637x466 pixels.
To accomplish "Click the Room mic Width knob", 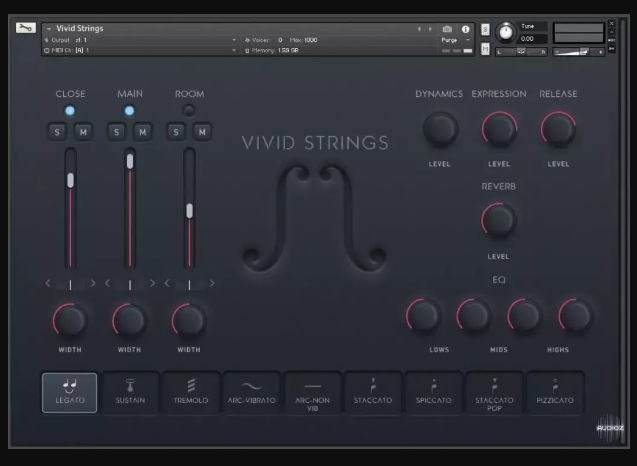I will click(189, 320).
